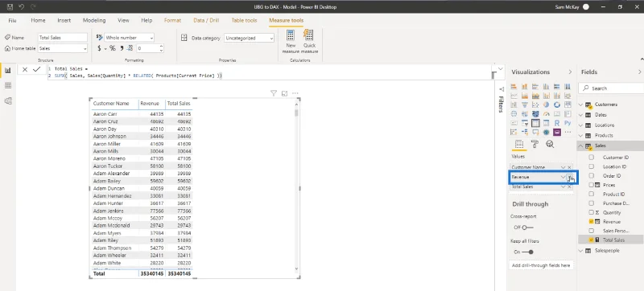Open currency symbol dropdown arrow
The width and height of the screenshot is (644, 291).
[x=105, y=48]
